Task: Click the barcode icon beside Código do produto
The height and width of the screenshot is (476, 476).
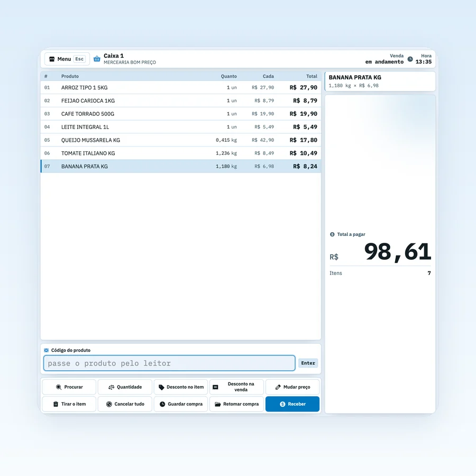Action: pyautogui.click(x=46, y=350)
